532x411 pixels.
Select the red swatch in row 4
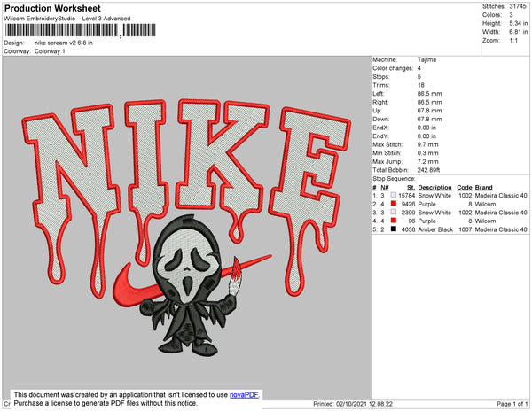click(393, 221)
